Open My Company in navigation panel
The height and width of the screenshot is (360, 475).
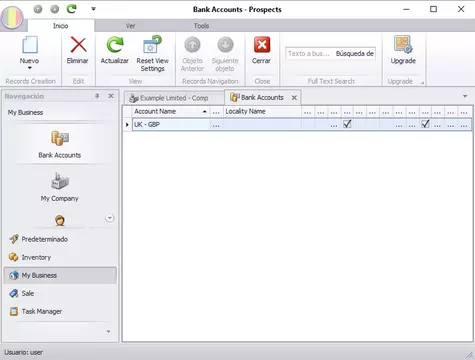point(60,187)
